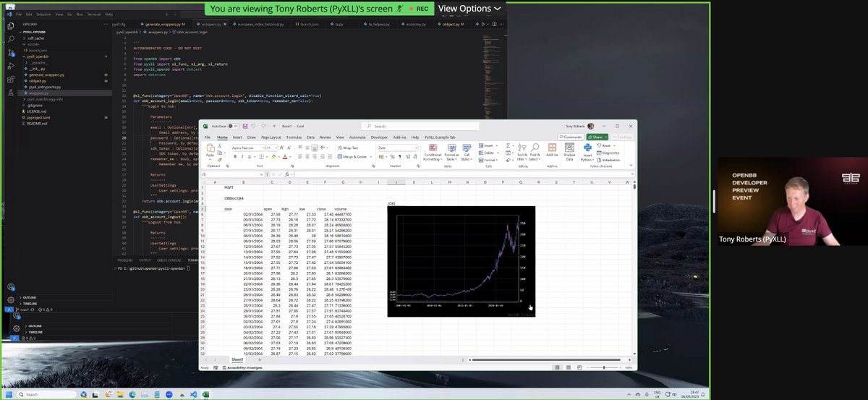Image resolution: width=868 pixels, height=400 pixels.
Task: Collapse the Excel ribbon chevron
Action: tap(631, 165)
